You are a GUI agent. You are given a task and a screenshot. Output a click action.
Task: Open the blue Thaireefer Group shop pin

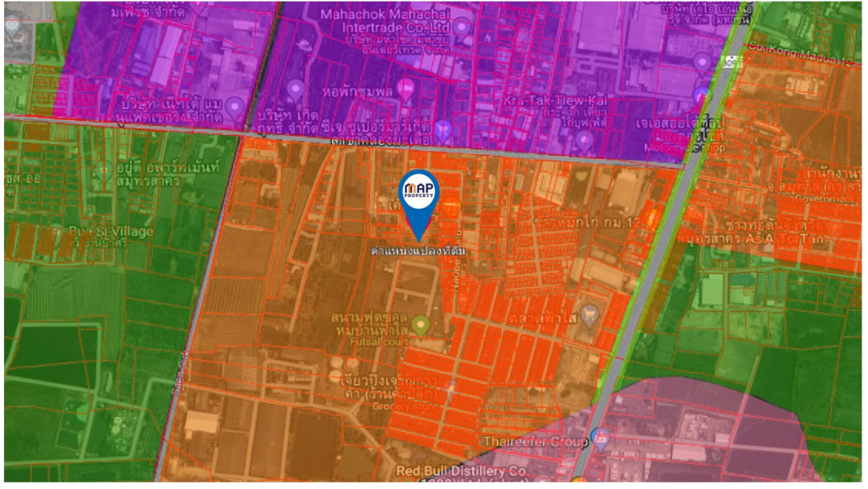601,439
